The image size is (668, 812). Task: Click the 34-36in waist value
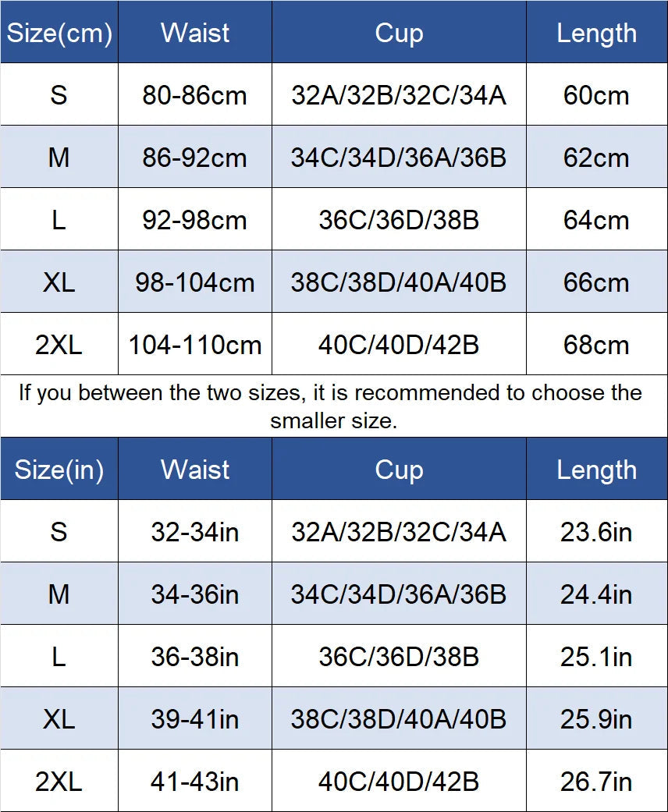[x=194, y=594]
